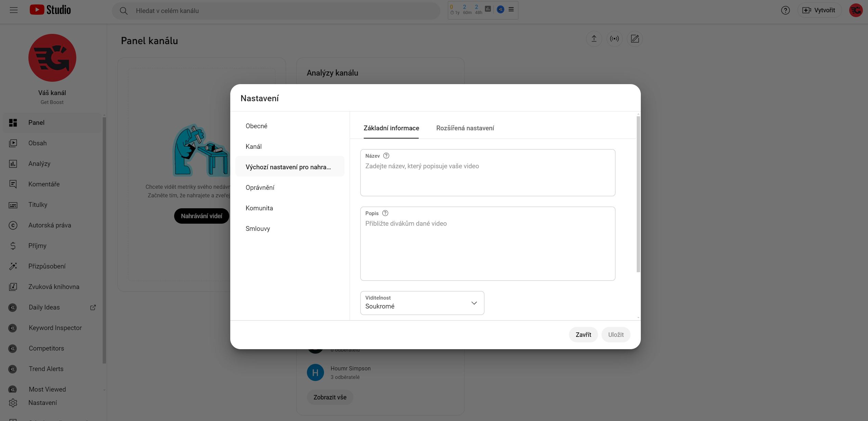This screenshot has width=868, height=421.
Task: Click Oprávnění settings option
Action: click(260, 187)
